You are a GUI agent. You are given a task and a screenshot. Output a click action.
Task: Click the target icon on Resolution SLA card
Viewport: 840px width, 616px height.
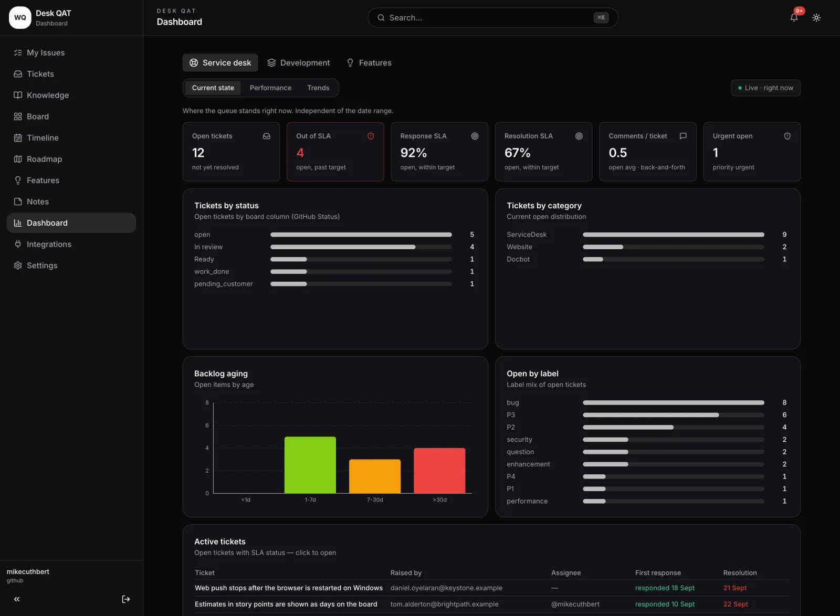tap(579, 136)
